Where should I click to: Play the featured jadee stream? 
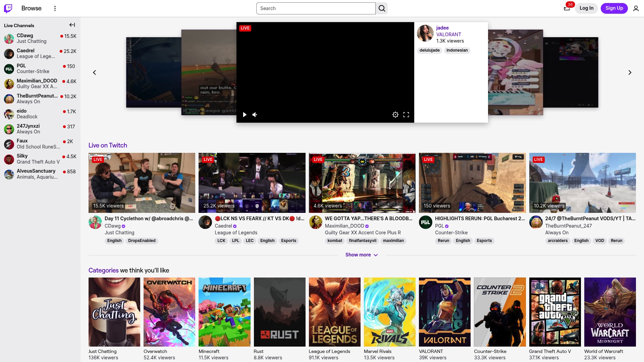(245, 115)
